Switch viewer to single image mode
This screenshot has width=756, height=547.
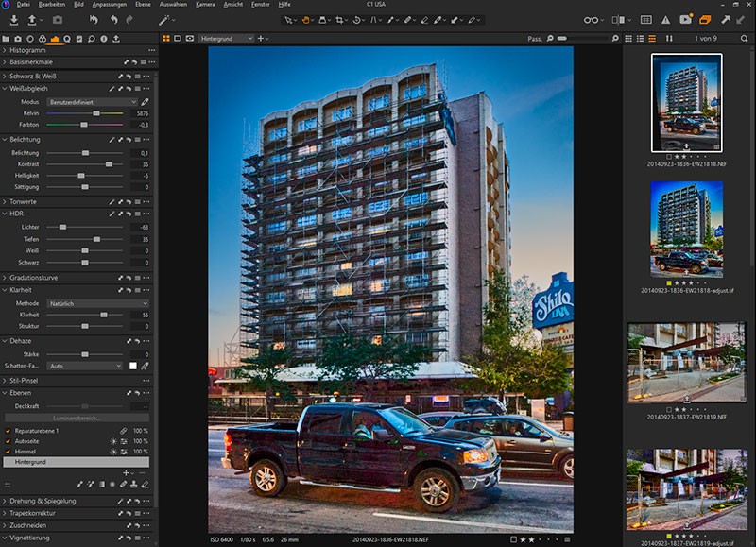click(178, 39)
